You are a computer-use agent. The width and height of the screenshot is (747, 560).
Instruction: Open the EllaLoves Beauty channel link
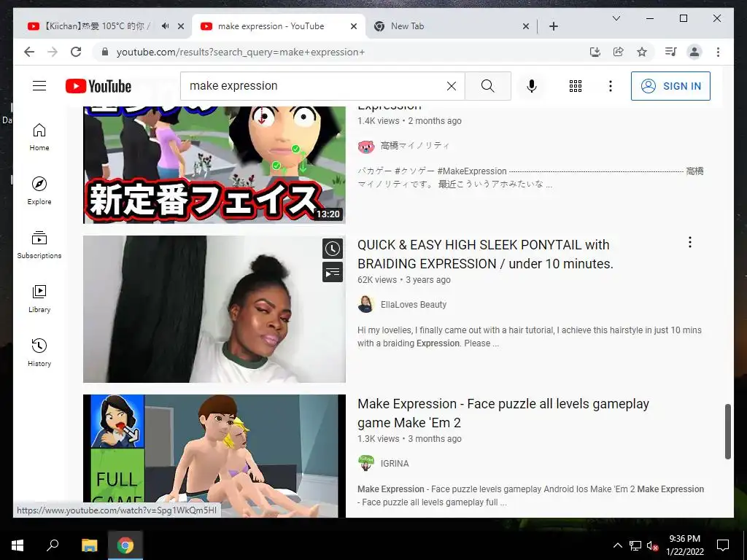click(413, 305)
